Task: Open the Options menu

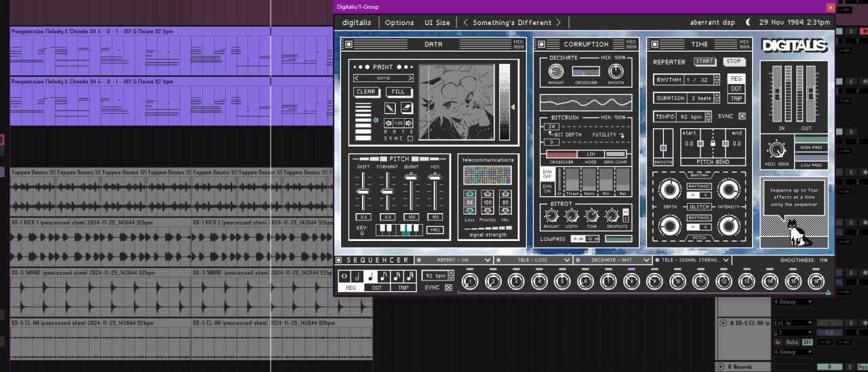Action: (x=399, y=22)
